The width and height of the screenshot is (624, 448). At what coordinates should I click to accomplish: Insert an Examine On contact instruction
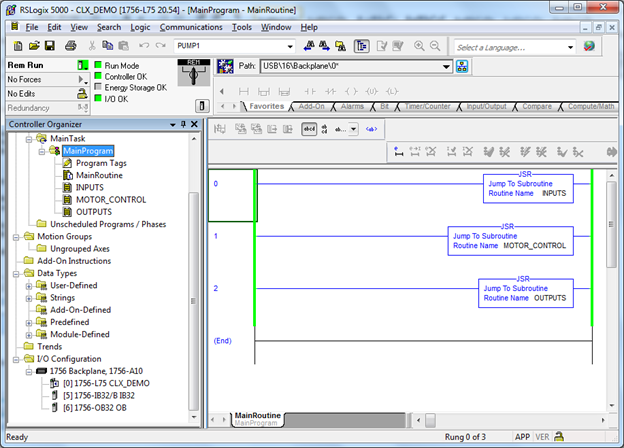coord(310,92)
